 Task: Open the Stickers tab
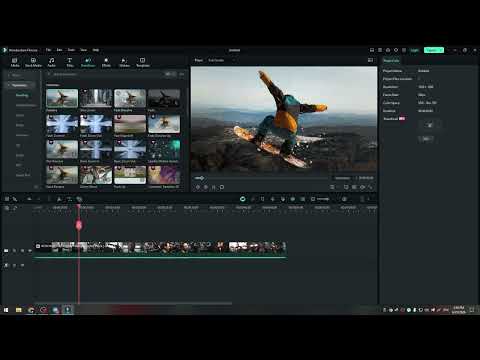tap(124, 62)
